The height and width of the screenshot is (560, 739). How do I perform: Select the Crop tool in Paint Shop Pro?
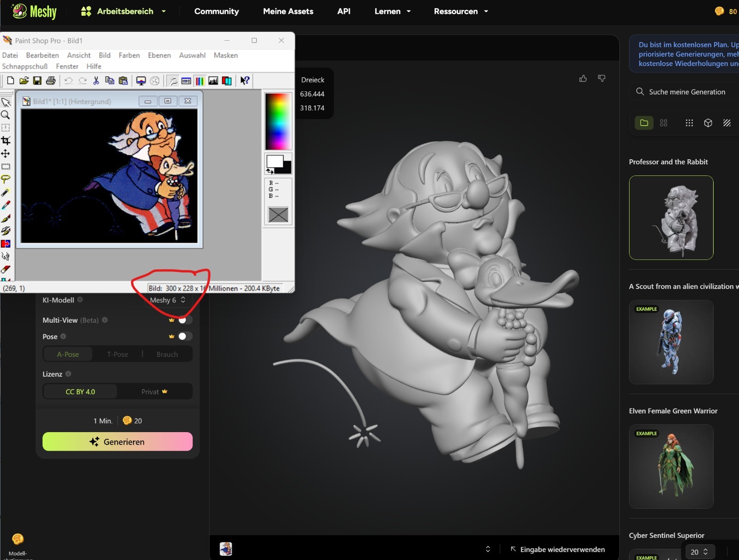pyautogui.click(x=6, y=141)
